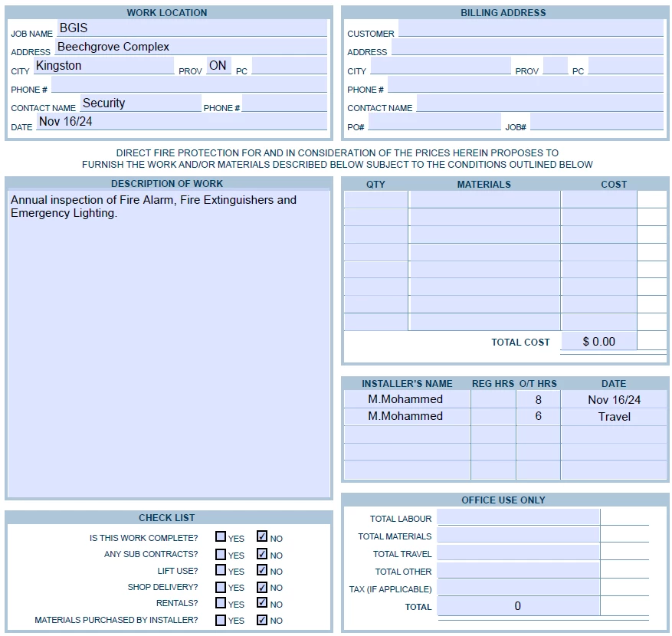Click the billing Address field
672x636 pixels.
tap(528, 46)
